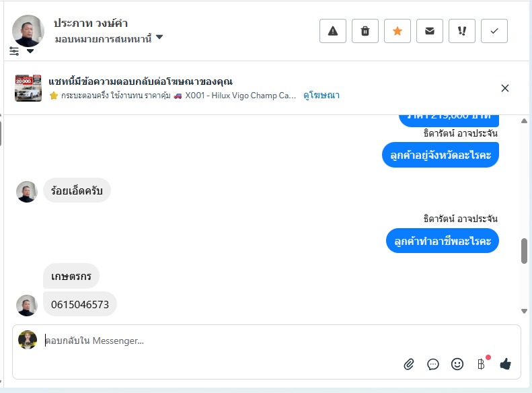Open the filter sliders dropdown arrow
Image resolution: width=532 pixels, height=393 pixels.
click(x=30, y=51)
